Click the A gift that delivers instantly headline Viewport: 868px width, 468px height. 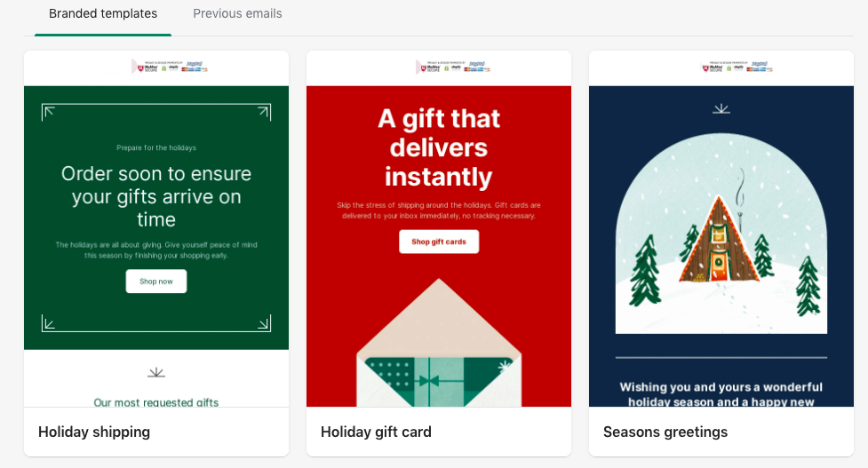coord(438,147)
